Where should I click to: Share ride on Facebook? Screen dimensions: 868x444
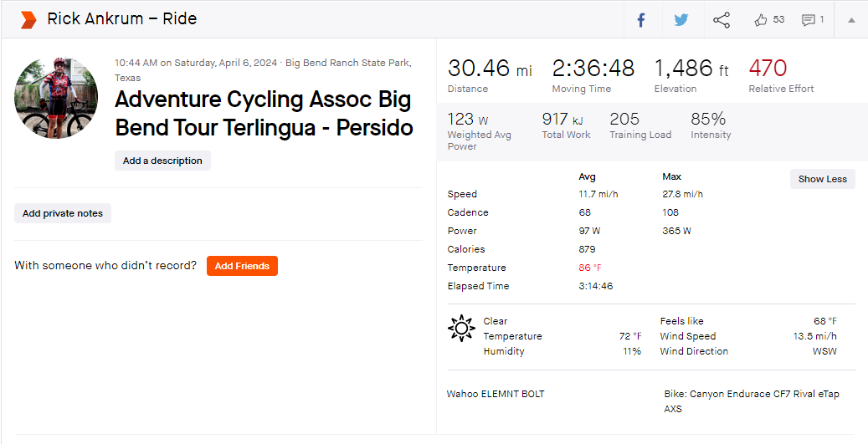tap(641, 20)
